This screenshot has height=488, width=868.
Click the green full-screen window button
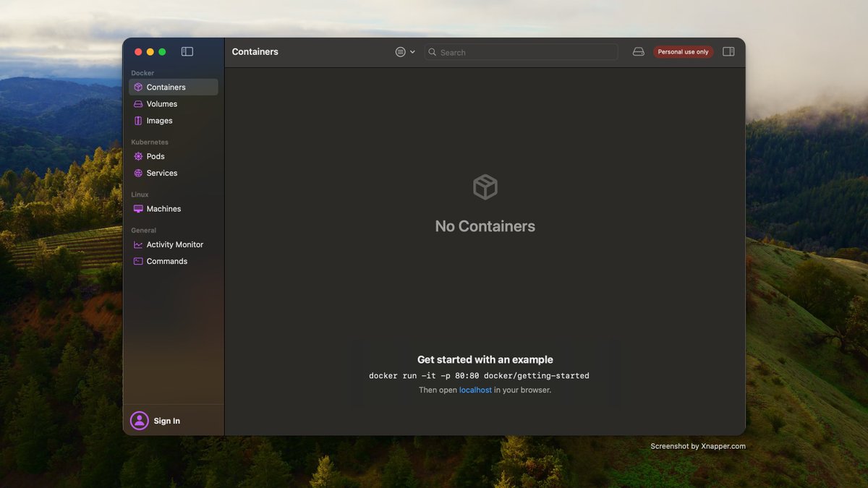click(162, 52)
